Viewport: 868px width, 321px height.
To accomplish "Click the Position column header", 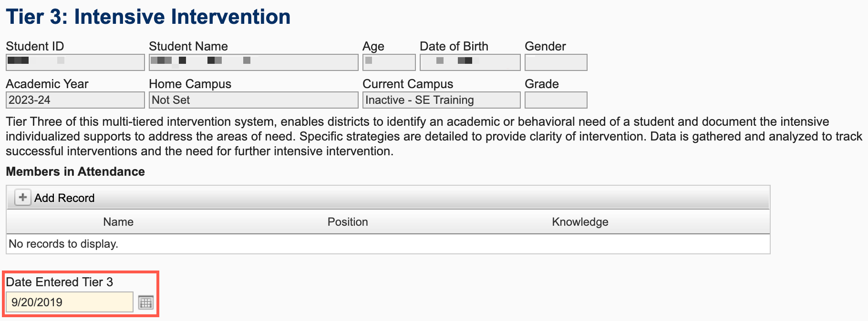I will coord(348,222).
